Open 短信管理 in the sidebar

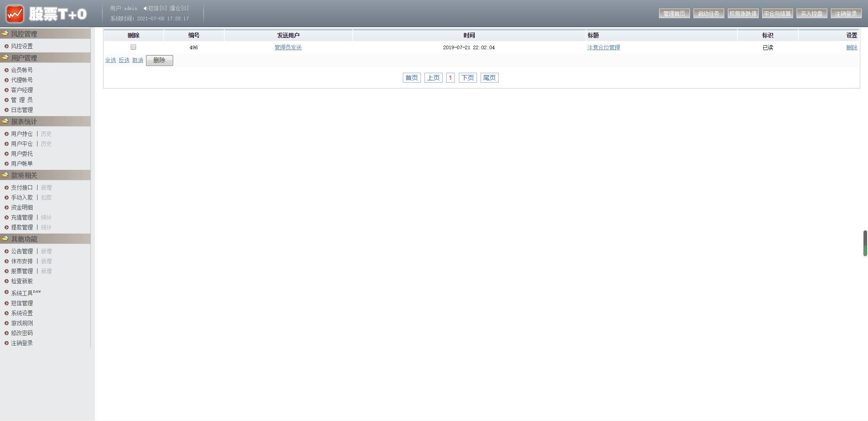pyautogui.click(x=22, y=303)
